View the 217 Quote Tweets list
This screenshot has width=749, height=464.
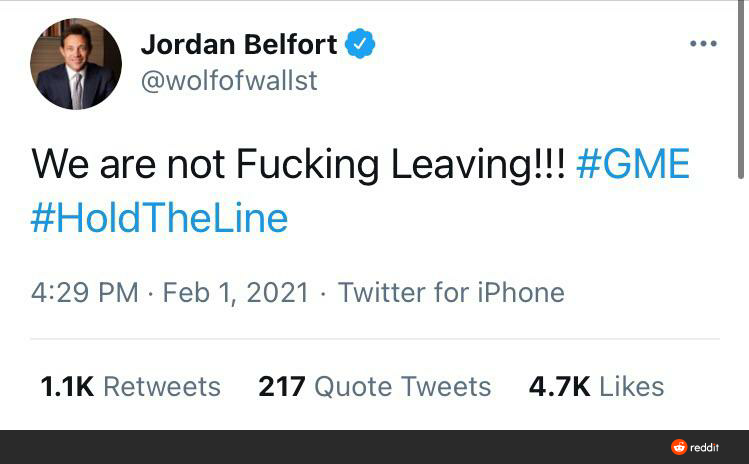375,386
